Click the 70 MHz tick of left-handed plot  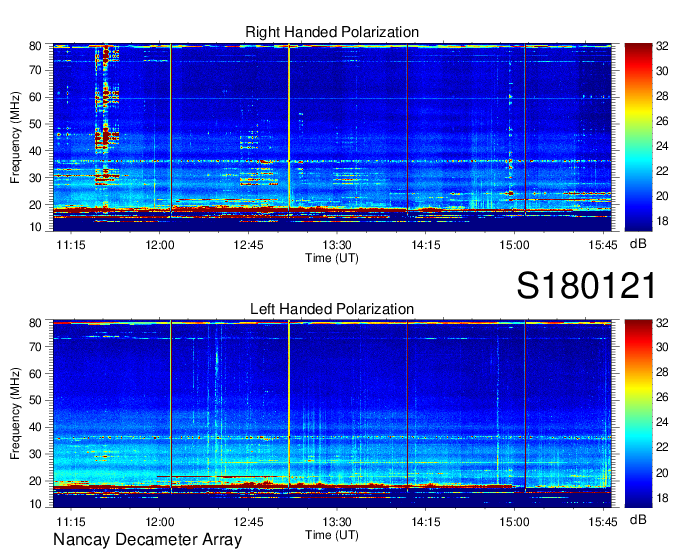pyautogui.click(x=35, y=346)
